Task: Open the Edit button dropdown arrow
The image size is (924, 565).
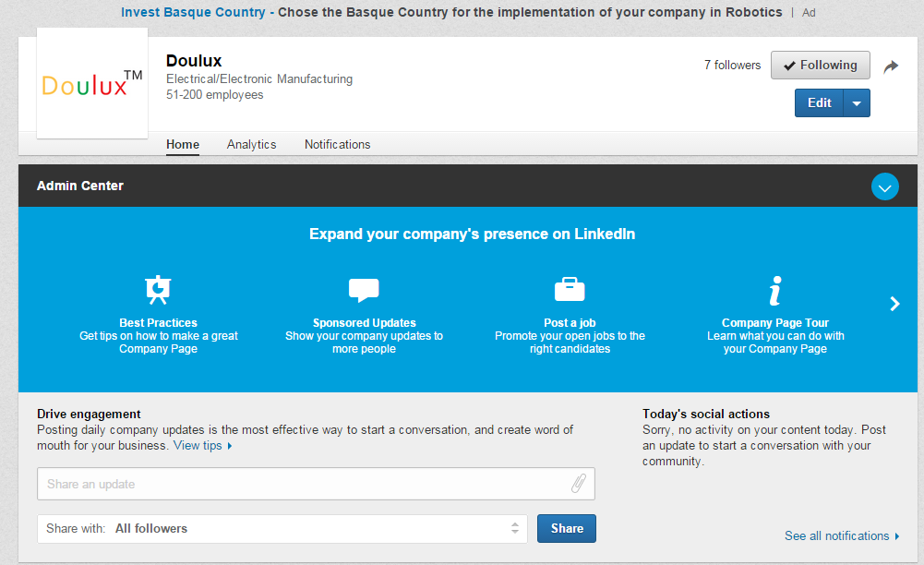Action: 857,103
